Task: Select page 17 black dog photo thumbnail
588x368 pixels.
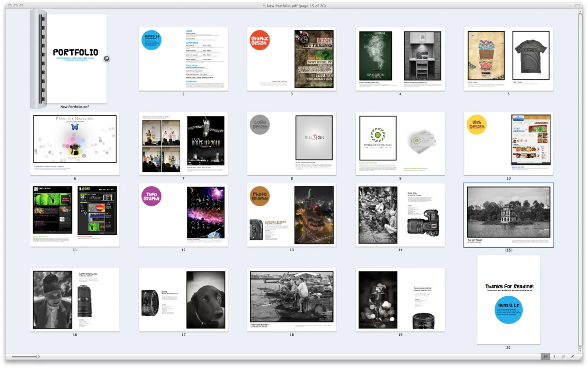Action: pyautogui.click(x=183, y=300)
